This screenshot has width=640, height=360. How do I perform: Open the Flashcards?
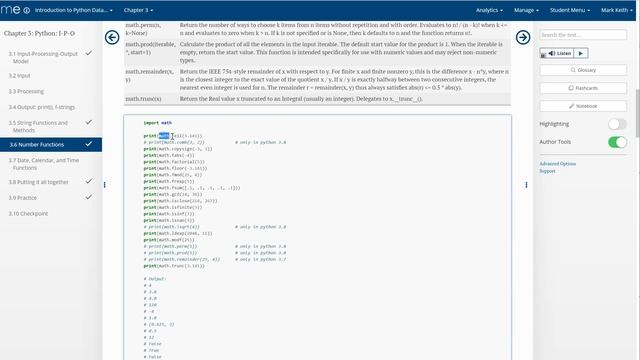[x=583, y=88]
